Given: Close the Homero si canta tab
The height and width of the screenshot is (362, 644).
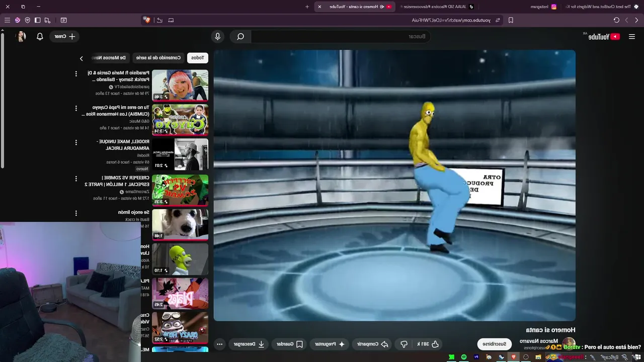Looking at the screenshot, I should (319, 7).
